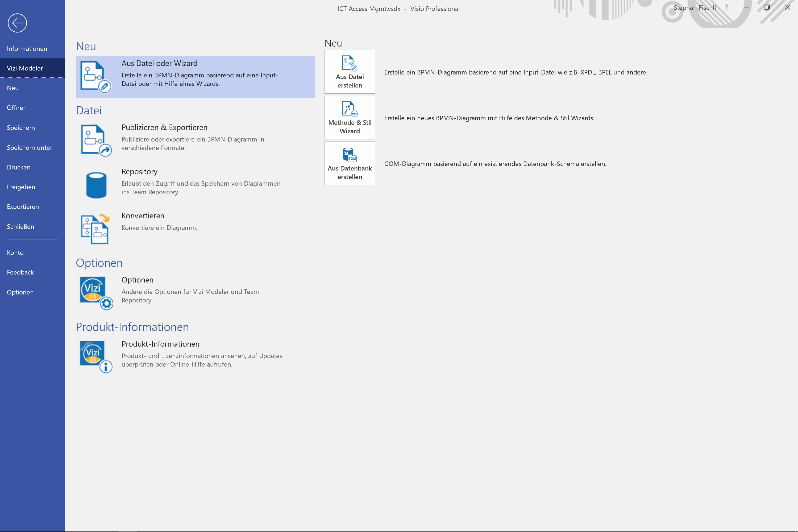This screenshot has width=798, height=532.
Task: Select the 'Aus Datei oder Wizard' heading
Action: 159,64
